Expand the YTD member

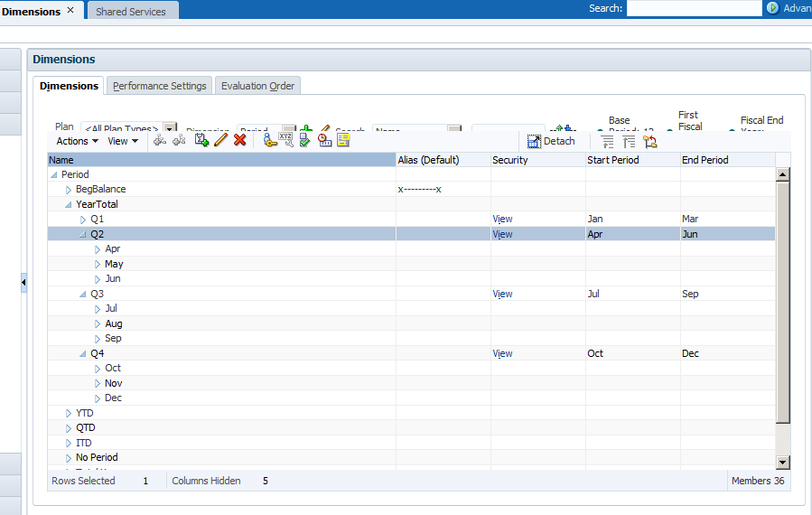(69, 414)
